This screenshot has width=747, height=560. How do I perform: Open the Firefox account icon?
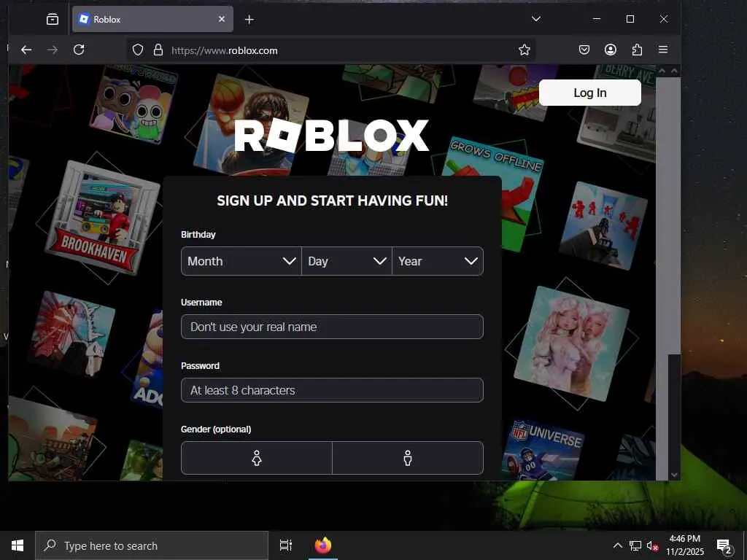(611, 50)
